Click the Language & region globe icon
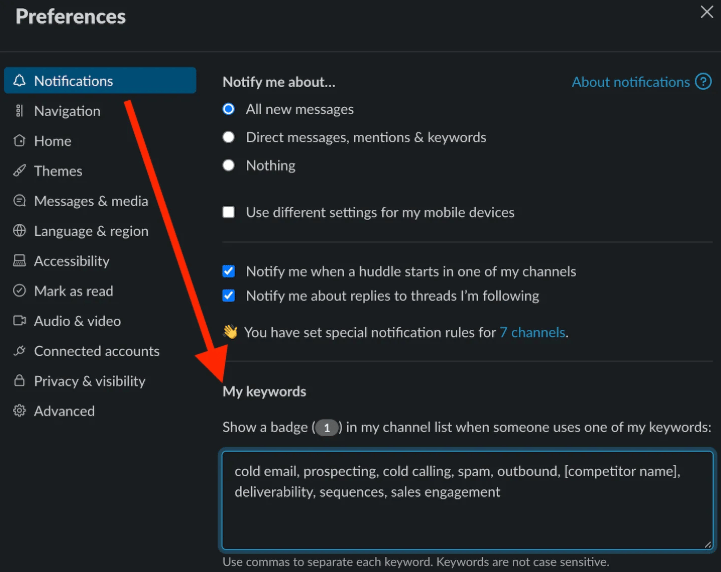Screen dimensions: 721x572 click(19, 231)
